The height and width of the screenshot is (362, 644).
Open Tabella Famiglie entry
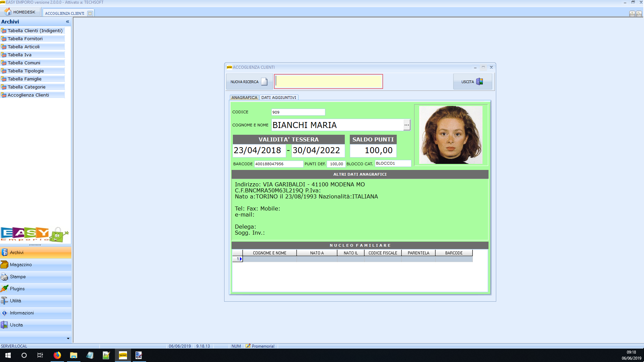tap(33, 79)
